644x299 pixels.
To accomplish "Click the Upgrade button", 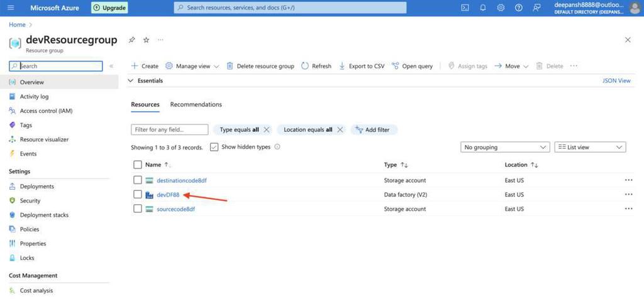I will point(109,8).
